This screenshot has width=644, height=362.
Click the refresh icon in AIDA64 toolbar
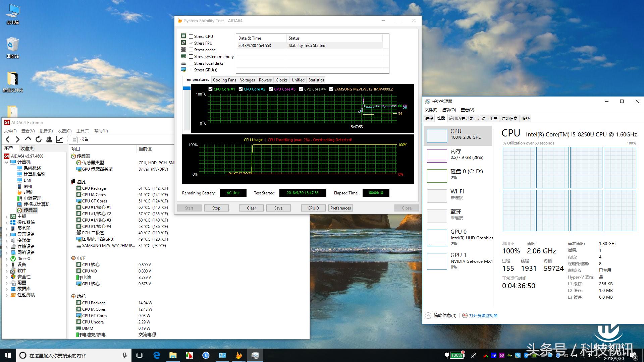point(39,139)
